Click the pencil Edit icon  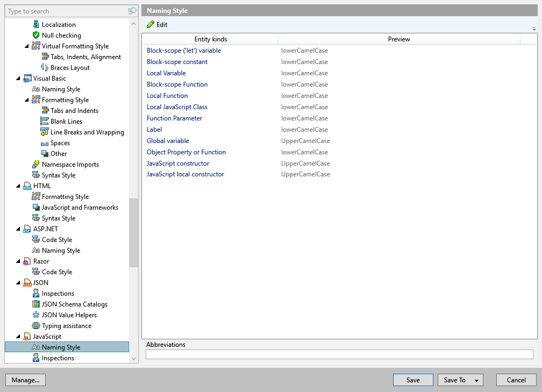click(151, 25)
